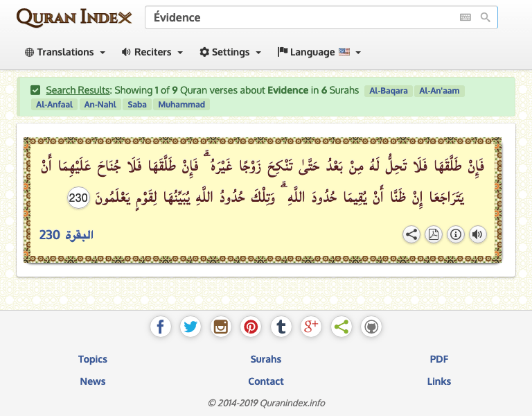Image resolution: width=532 pixels, height=416 pixels.
Task: Open the Settings dropdown menu
Action: [x=231, y=52]
